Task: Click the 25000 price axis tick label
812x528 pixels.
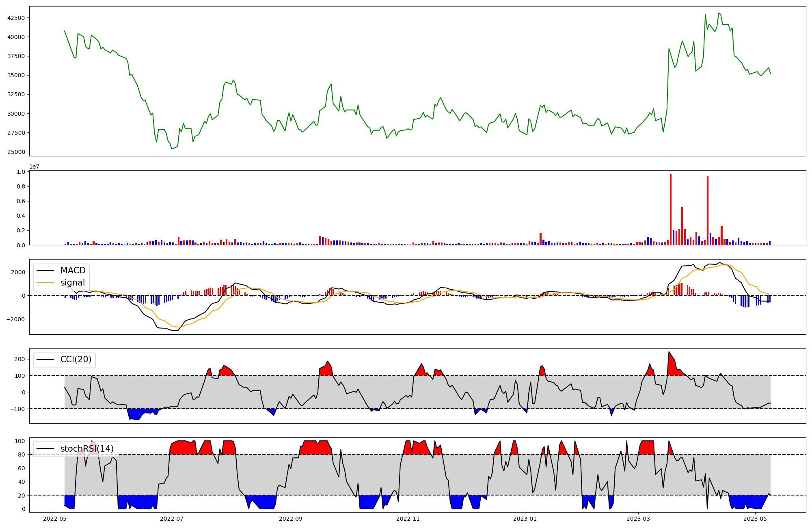Action: (x=16, y=152)
